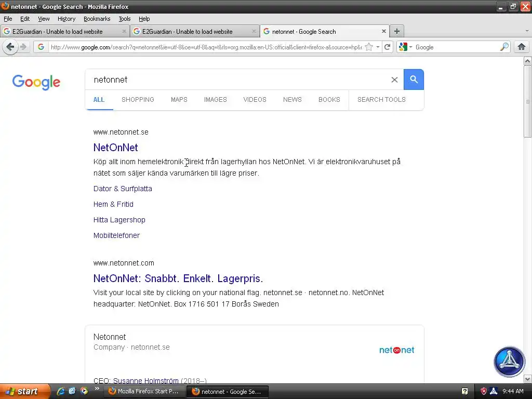Open the Hitta Lagershop sitelink
Viewport: 532px width, 399px height.
(119, 220)
